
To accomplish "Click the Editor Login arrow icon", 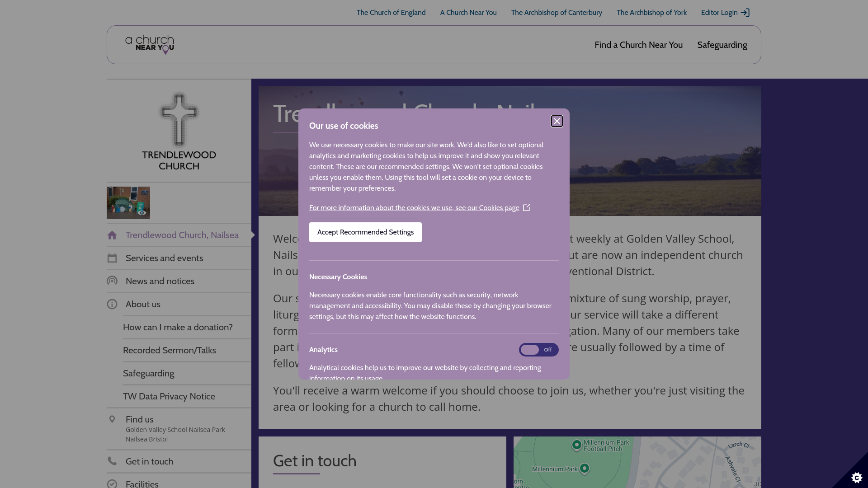I will (745, 13).
